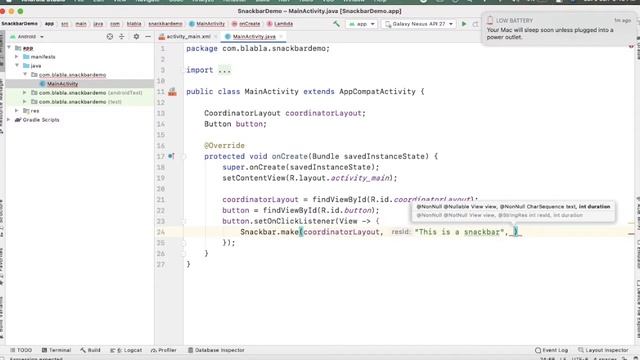Click the class gutter icon on line 11
This screenshot has height=360, width=640.
pos(172,92)
